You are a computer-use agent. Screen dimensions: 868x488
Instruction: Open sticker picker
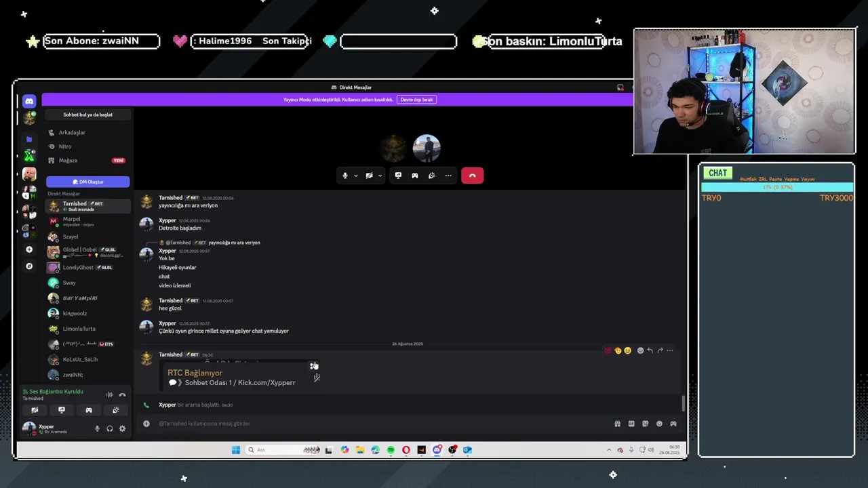[645, 424]
